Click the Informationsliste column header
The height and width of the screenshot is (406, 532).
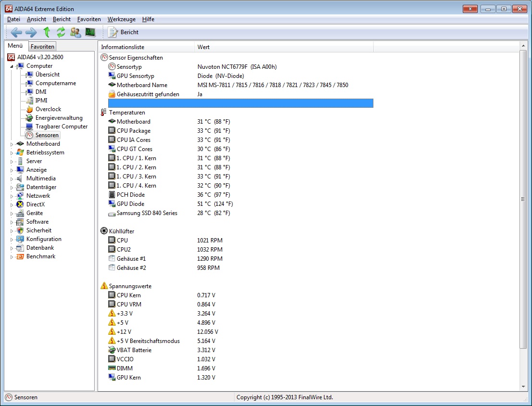tap(147, 47)
